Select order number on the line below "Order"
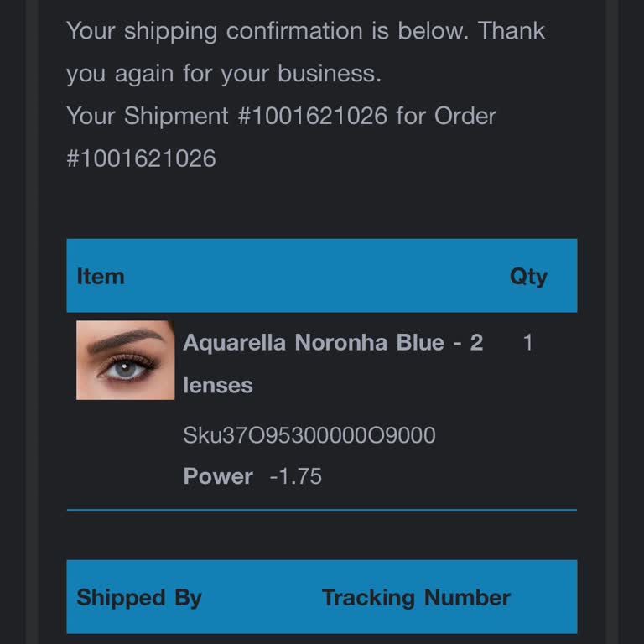Viewport: 644px width, 644px height. [x=141, y=158]
